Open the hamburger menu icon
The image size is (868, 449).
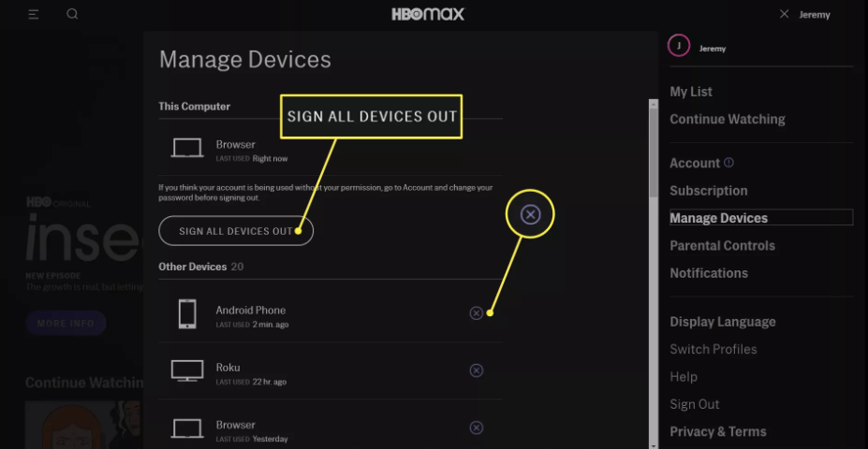(33, 14)
